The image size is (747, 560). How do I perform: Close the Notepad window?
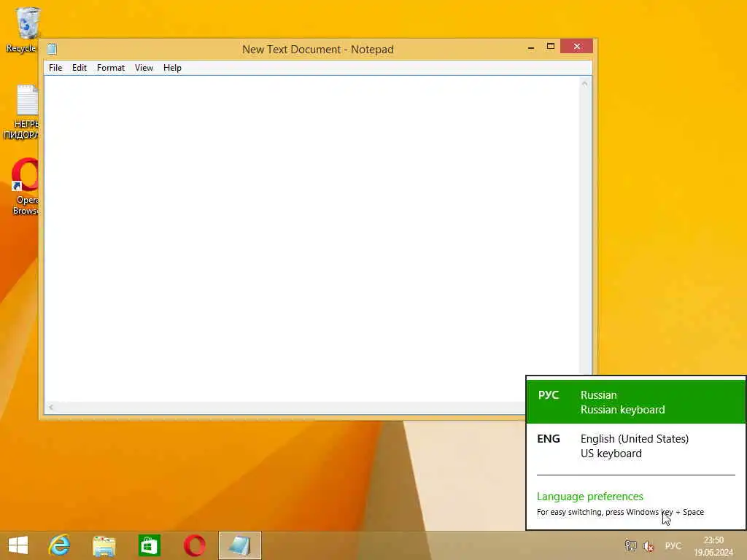[576, 46]
